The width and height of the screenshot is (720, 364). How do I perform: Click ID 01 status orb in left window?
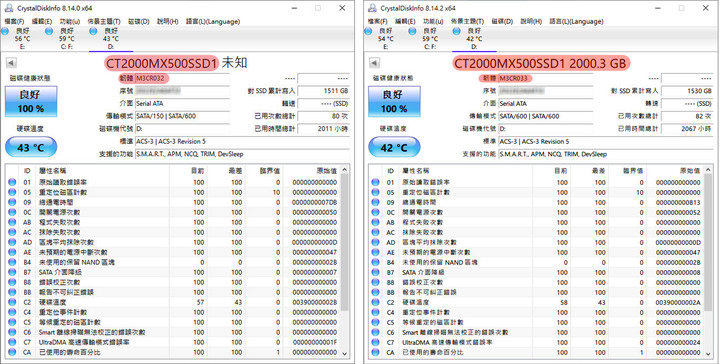pos(12,182)
